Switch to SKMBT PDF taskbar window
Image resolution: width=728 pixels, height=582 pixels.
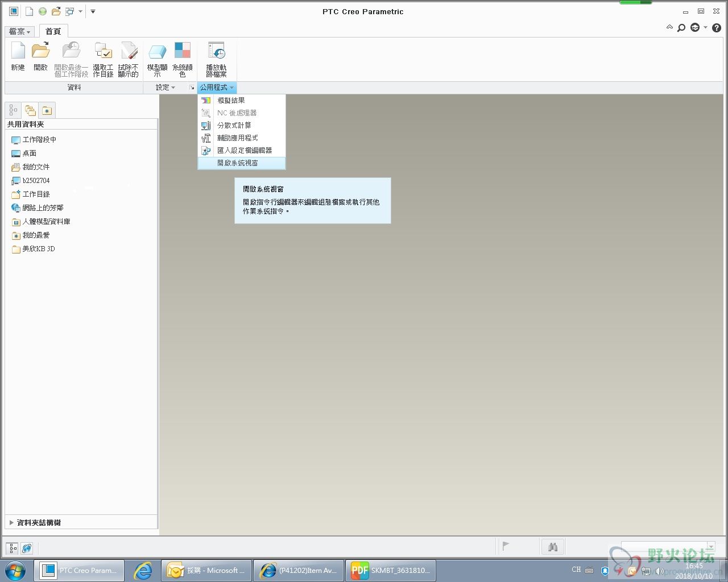[x=391, y=570]
